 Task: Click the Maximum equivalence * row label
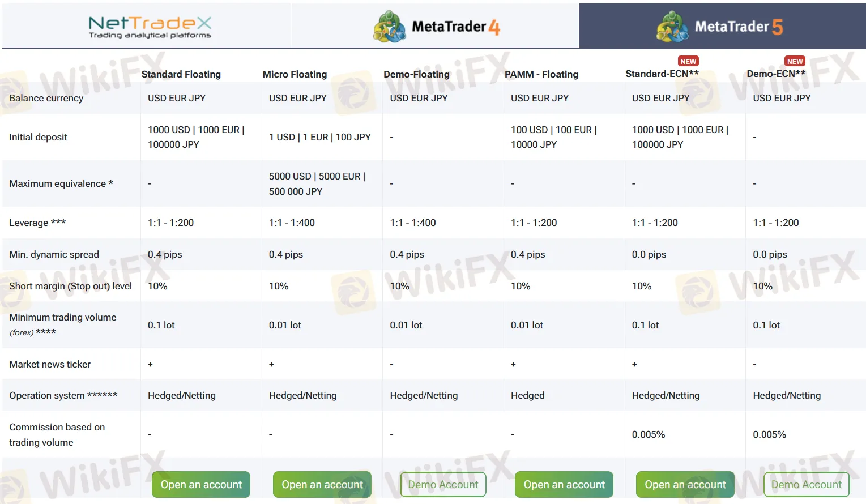(61, 183)
